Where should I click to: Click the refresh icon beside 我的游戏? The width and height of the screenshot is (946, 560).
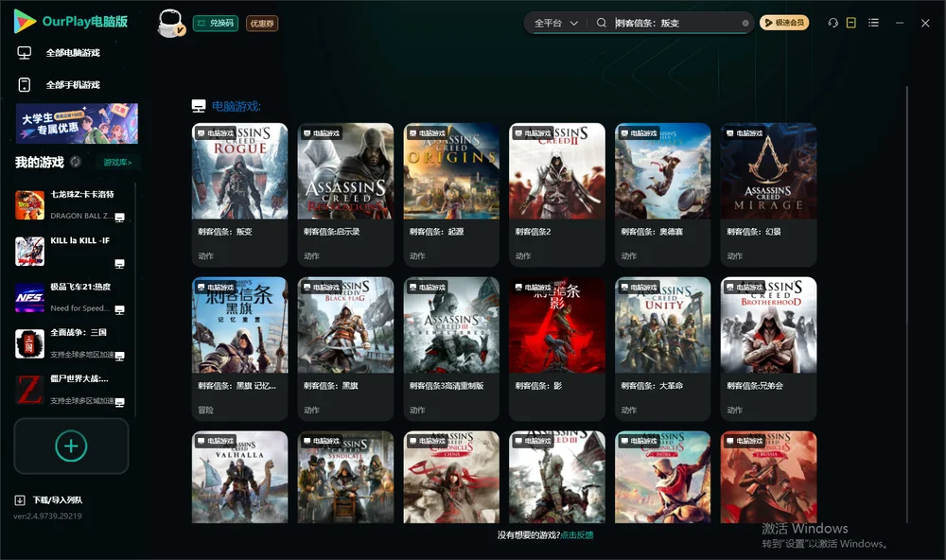[76, 162]
